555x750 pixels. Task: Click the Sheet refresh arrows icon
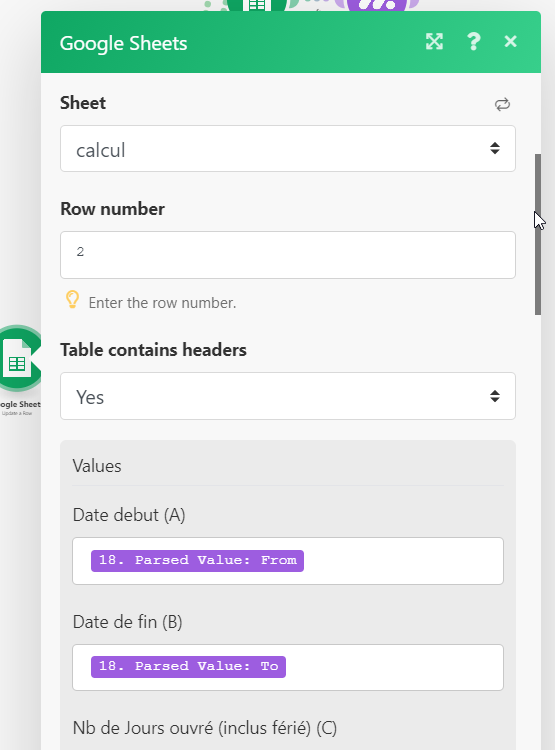click(502, 104)
